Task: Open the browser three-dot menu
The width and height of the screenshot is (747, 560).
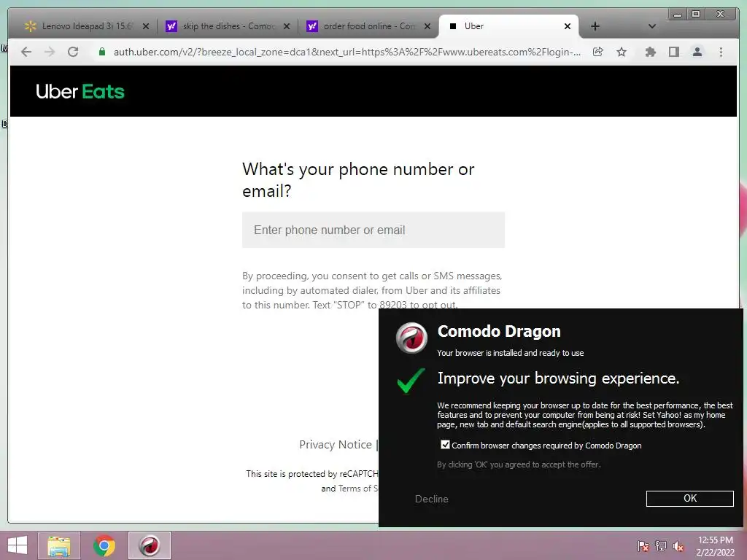Action: (x=721, y=52)
